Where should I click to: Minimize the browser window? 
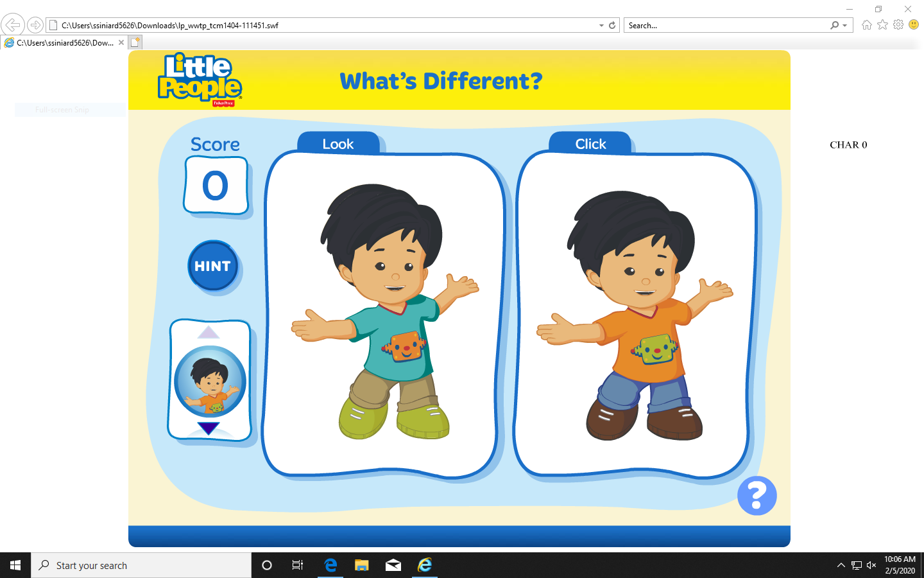tap(850, 9)
